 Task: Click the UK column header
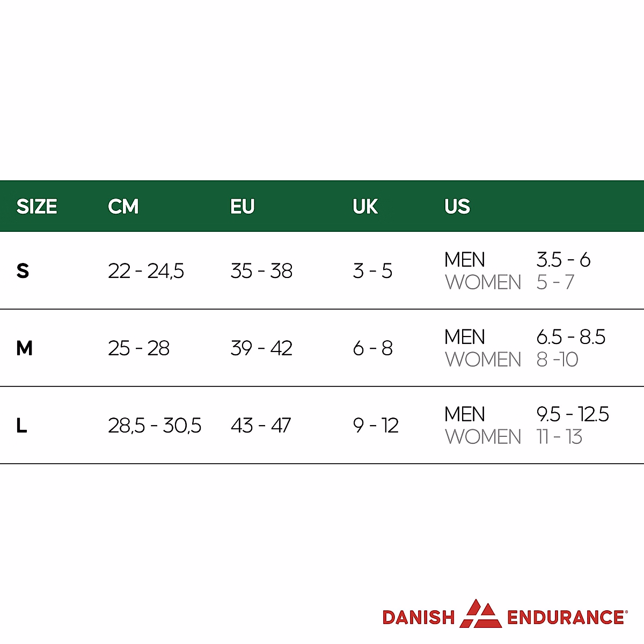tap(365, 207)
